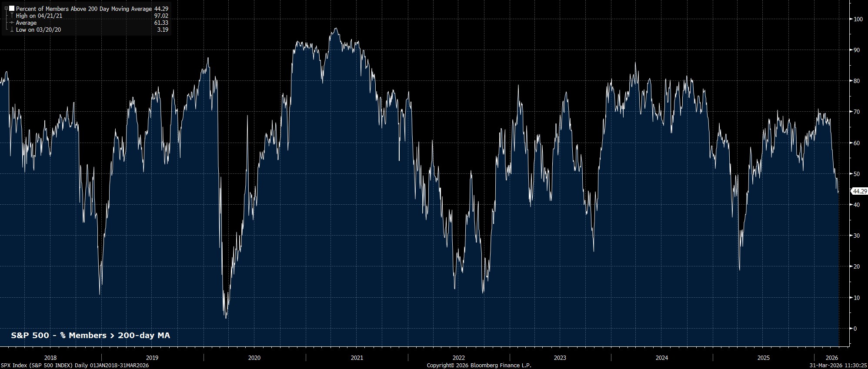Select the 'Average' legend row text
The width and height of the screenshot is (868, 369).
click(x=26, y=23)
